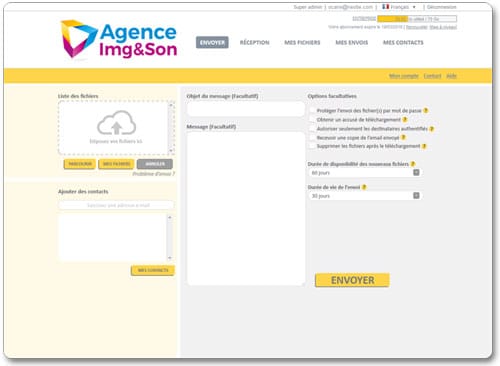
Task: Open the Contact link in yellow bar
Action: click(432, 76)
